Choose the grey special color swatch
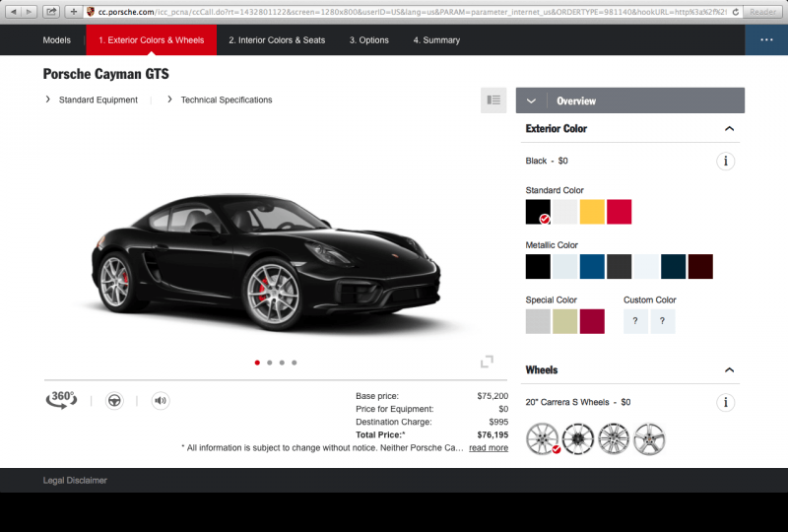This screenshot has width=788, height=532. tap(538, 321)
